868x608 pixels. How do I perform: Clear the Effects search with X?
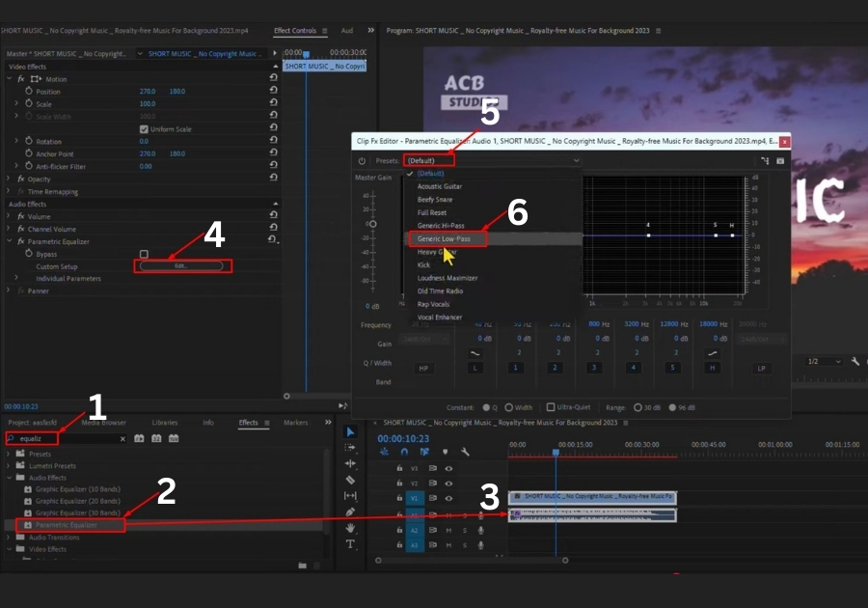click(122, 439)
